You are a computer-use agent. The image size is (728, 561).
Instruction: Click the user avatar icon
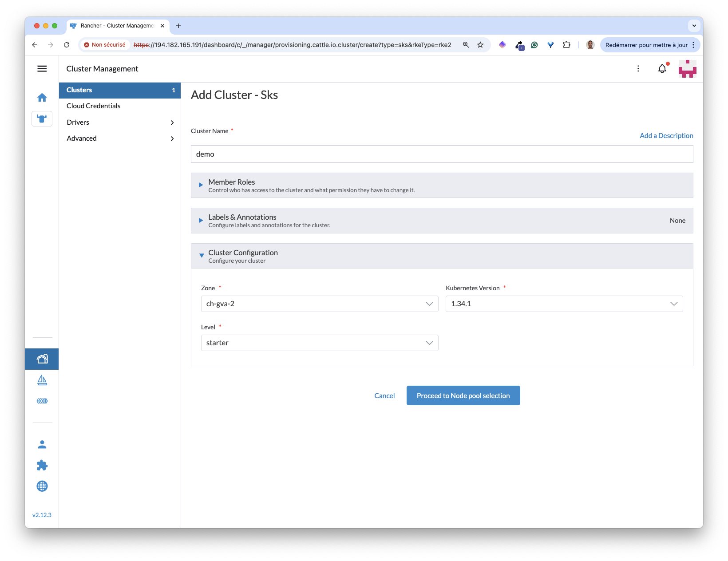click(x=687, y=69)
